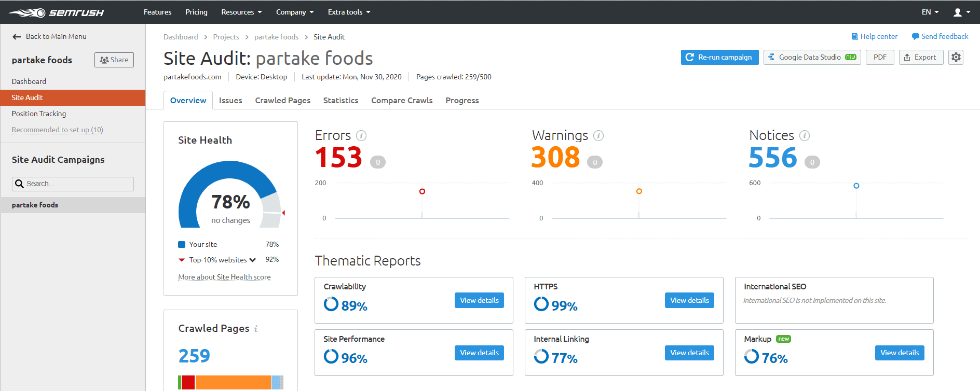980x391 pixels.
Task: Click the Notices info icon
Action: click(805, 136)
